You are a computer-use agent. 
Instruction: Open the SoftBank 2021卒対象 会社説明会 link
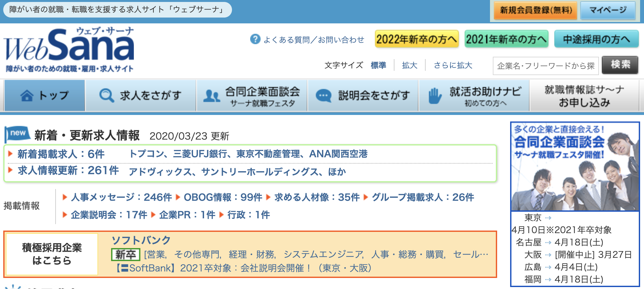click(x=243, y=268)
